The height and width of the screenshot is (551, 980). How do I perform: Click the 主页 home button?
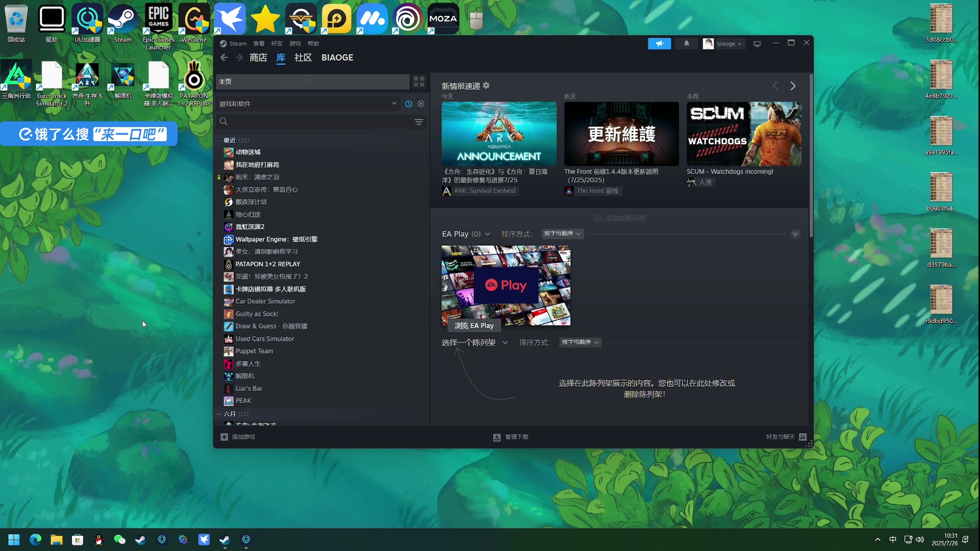(312, 82)
